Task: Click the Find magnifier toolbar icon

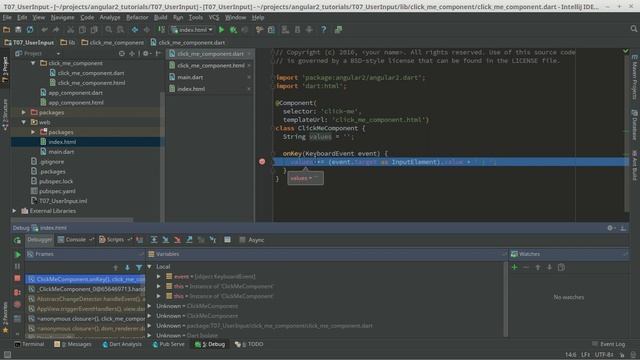Action: pos(109,30)
